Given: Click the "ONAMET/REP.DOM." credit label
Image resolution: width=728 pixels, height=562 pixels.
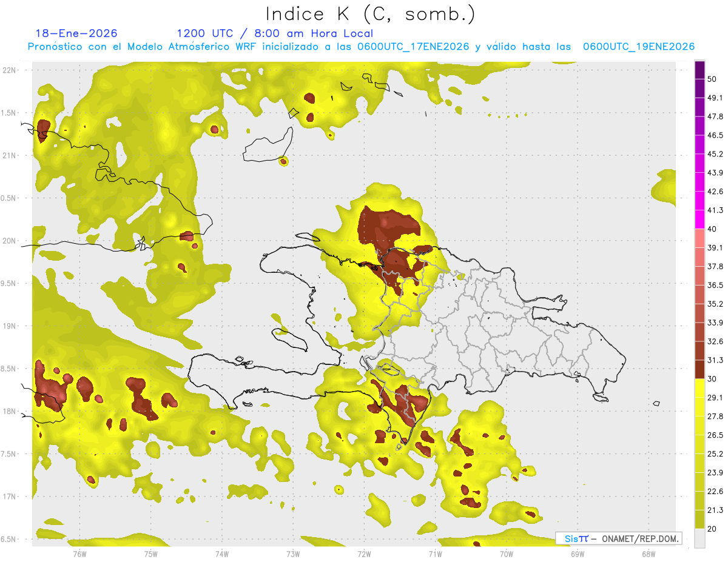Looking at the screenshot, I should [639, 538].
